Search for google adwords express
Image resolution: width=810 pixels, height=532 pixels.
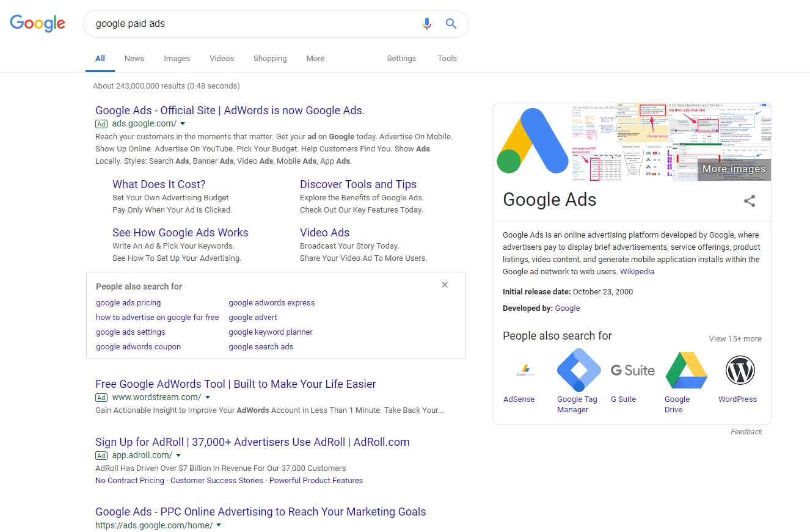tap(272, 303)
